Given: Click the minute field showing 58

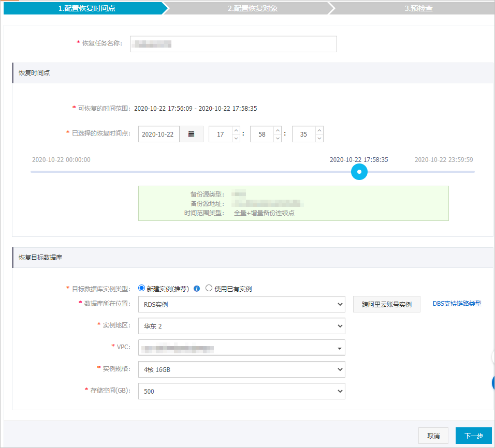Looking at the screenshot, I should tap(262, 134).
